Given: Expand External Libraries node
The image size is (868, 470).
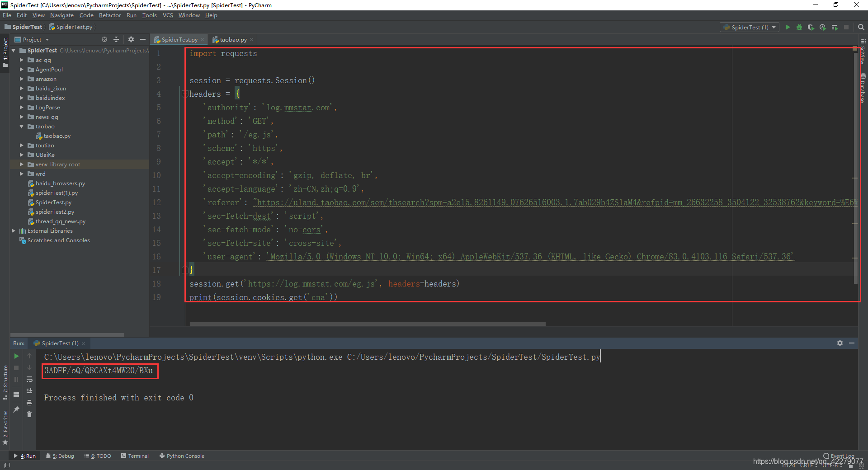Looking at the screenshot, I should pyautogui.click(x=13, y=230).
